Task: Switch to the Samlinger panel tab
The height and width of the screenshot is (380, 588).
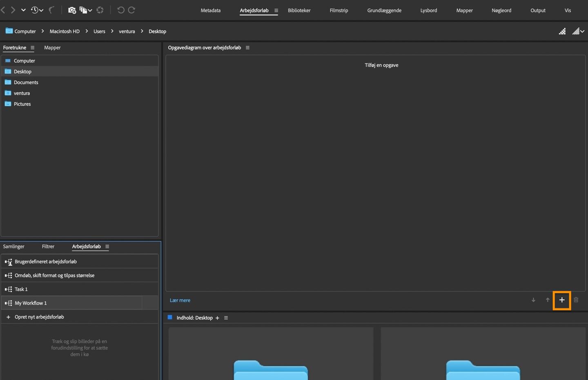Action: (14, 246)
